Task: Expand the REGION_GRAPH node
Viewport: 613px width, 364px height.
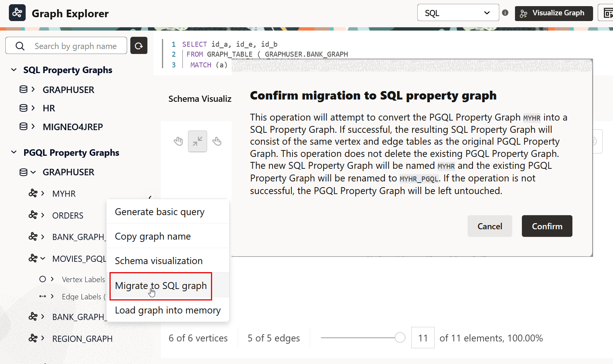Action: tap(43, 338)
